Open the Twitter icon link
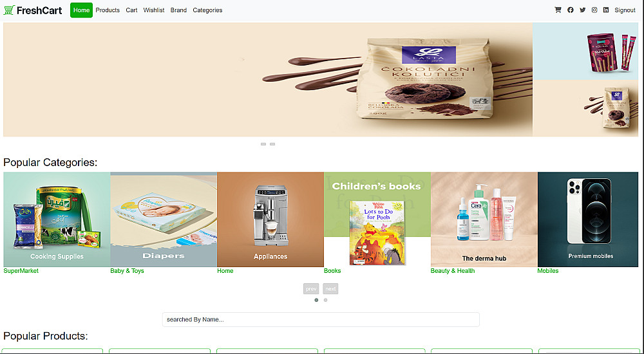Viewport: 644px width, 354px height. (582, 10)
